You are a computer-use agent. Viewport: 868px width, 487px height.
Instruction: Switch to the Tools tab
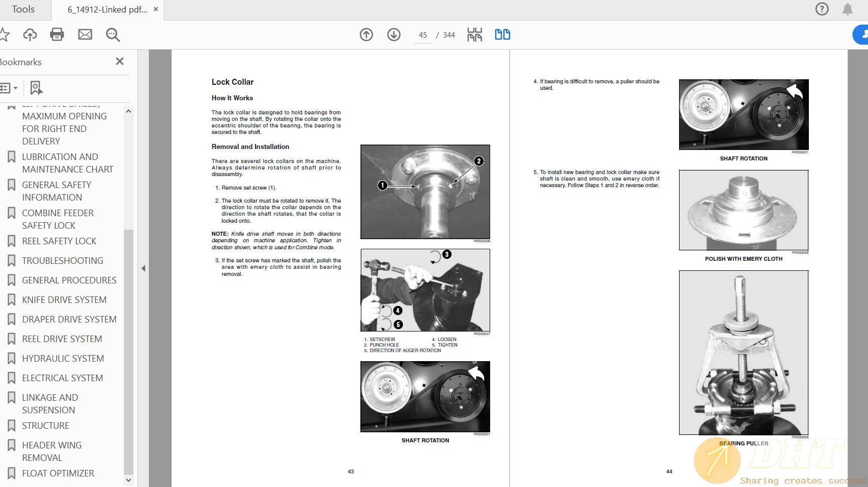[24, 10]
